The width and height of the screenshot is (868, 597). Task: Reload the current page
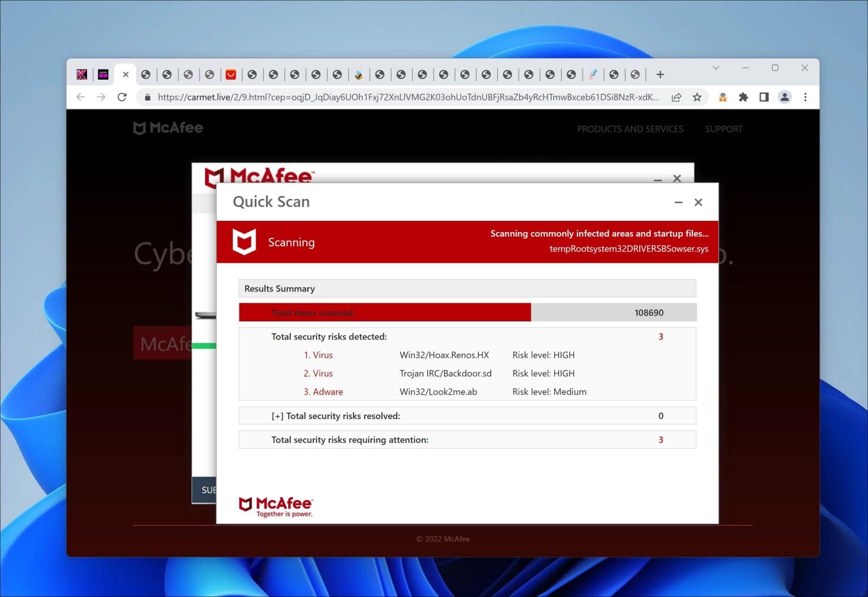122,97
